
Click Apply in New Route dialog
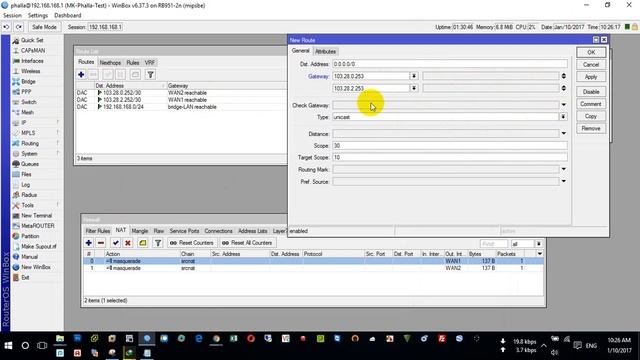(591, 77)
